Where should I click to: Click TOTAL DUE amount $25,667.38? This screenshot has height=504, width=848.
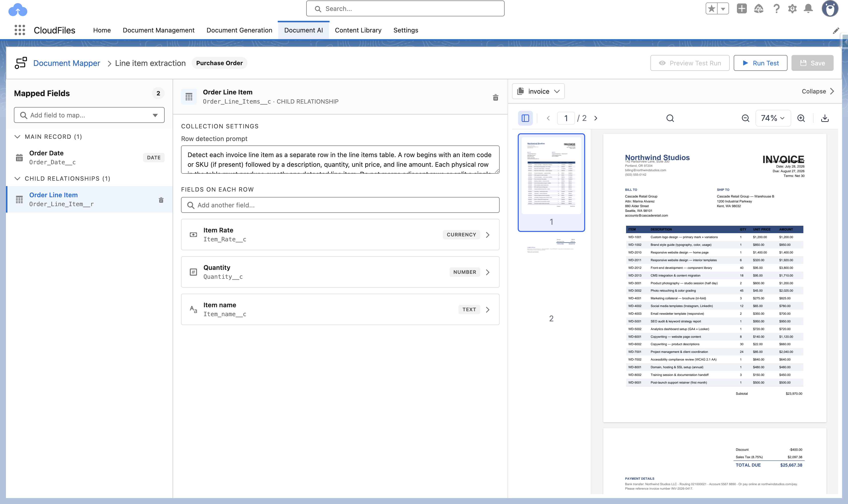pyautogui.click(x=791, y=465)
